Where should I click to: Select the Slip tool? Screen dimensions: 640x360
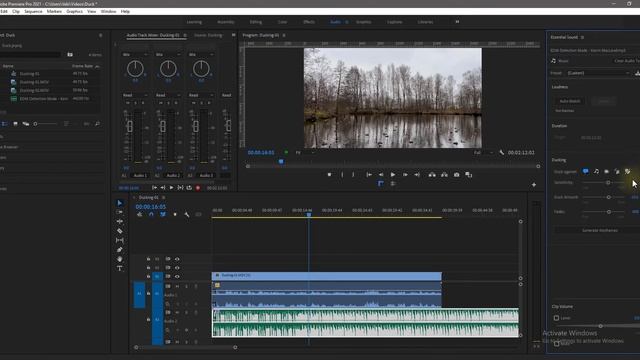[120, 240]
